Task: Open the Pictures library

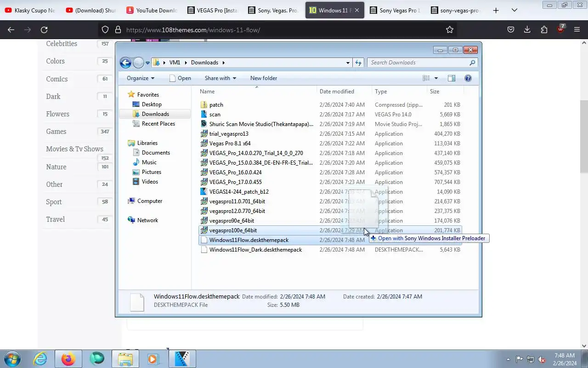Action: tap(151, 172)
